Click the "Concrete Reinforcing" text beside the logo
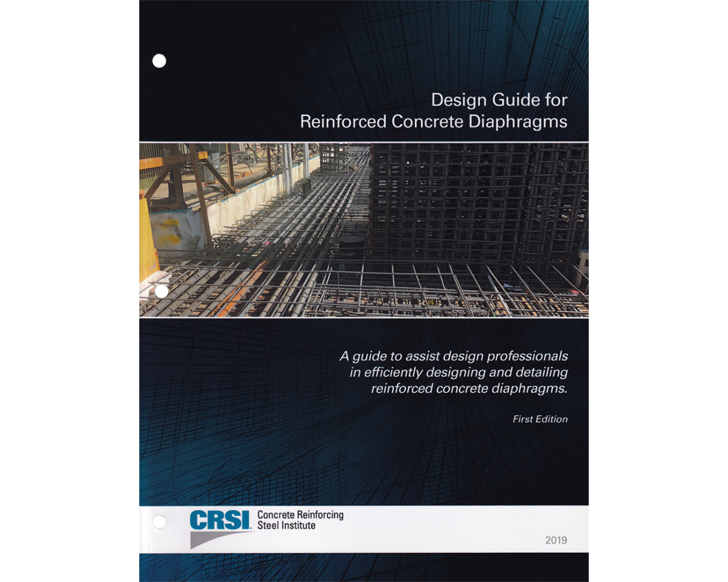 (x=301, y=514)
